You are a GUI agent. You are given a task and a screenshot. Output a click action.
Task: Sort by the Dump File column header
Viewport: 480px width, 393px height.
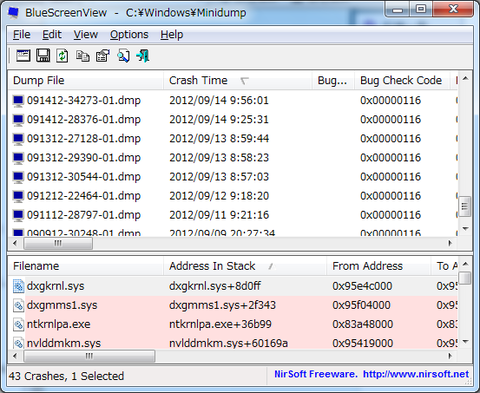86,80
